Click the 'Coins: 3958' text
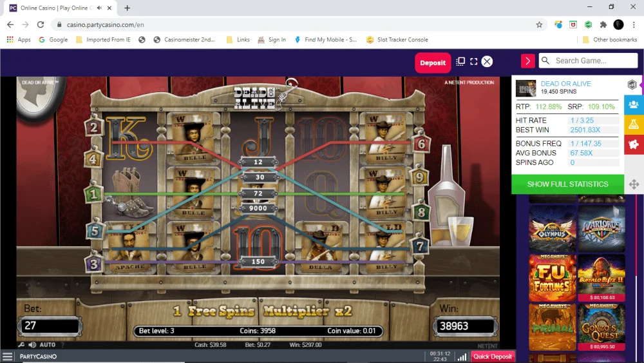Screen dimensions: 644x363 point(258,331)
